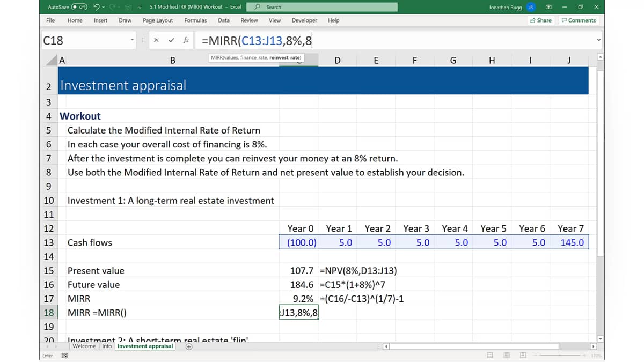Toggle the AutoSave switch

coord(80,7)
